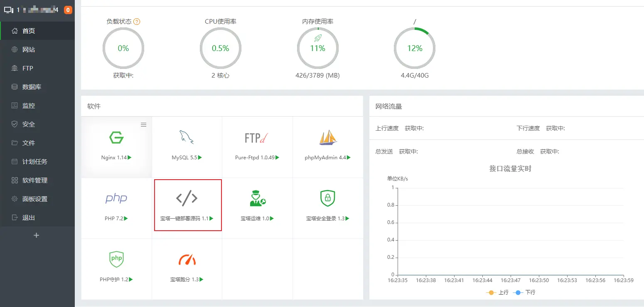Click the PHP 7.2 icon
The image size is (644, 307).
click(x=116, y=198)
